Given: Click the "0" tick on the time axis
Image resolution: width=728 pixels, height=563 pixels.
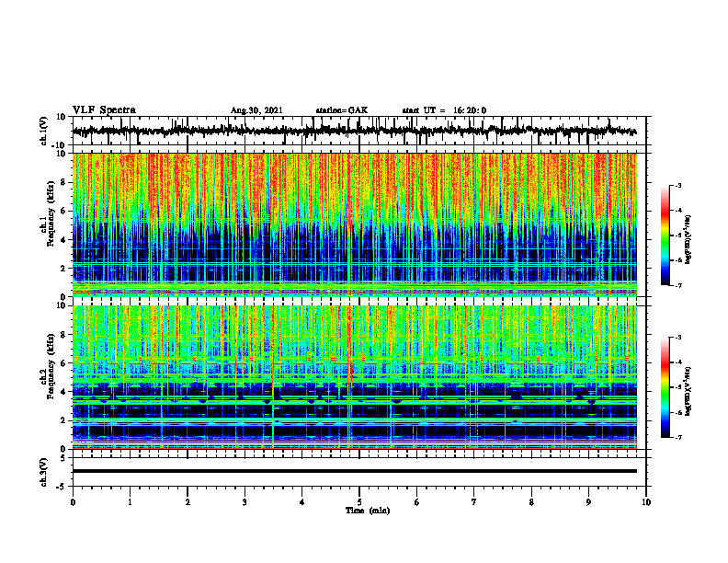Looking at the screenshot, I should [x=73, y=502].
